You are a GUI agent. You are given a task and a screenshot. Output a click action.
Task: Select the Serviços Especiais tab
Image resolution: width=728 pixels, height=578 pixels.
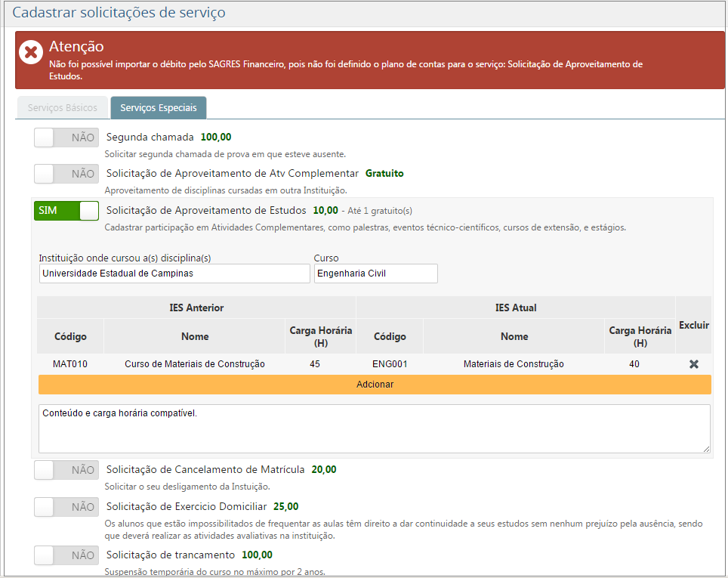pyautogui.click(x=158, y=107)
